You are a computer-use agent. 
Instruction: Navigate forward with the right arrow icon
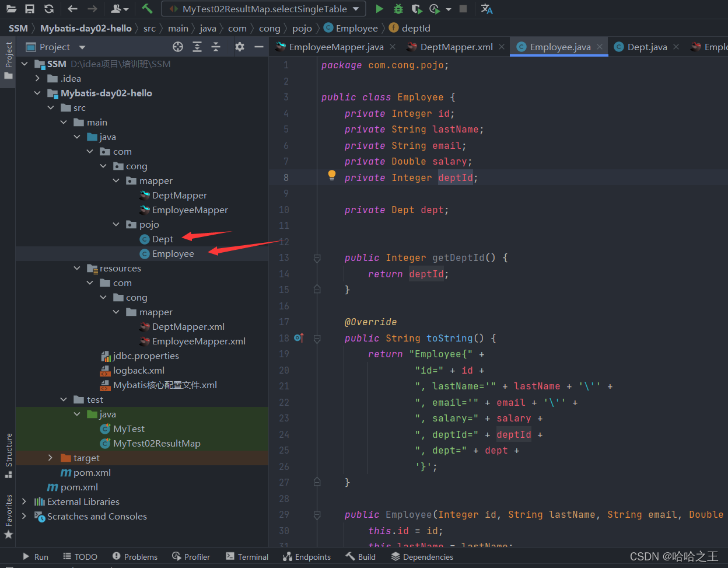(92, 9)
